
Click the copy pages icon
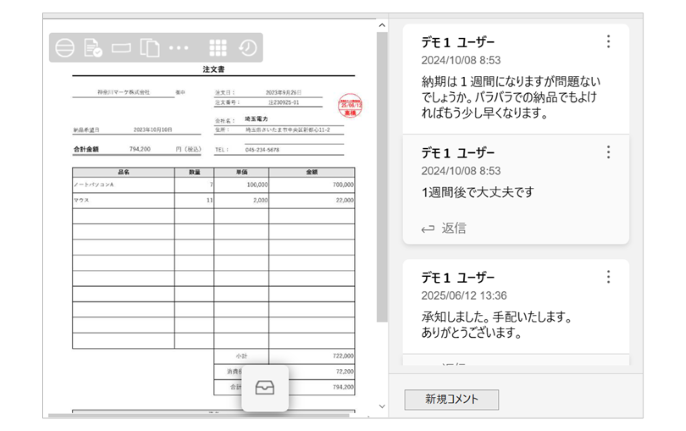[150, 48]
